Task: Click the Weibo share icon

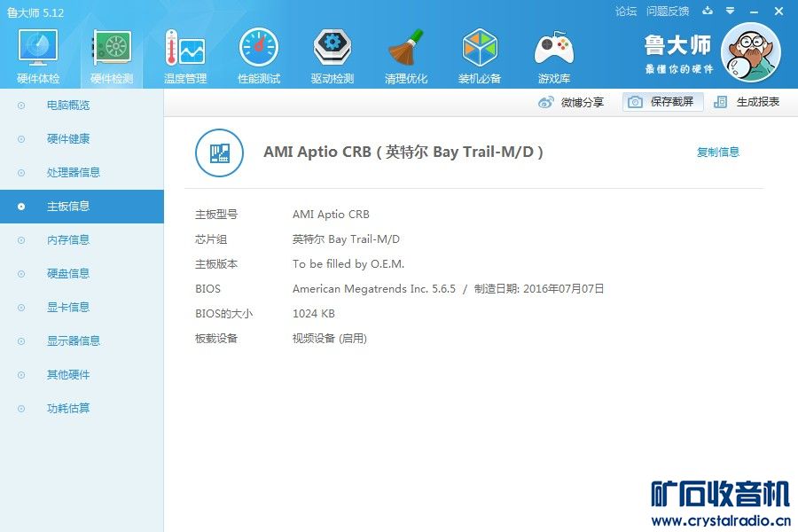Action: coord(545,102)
